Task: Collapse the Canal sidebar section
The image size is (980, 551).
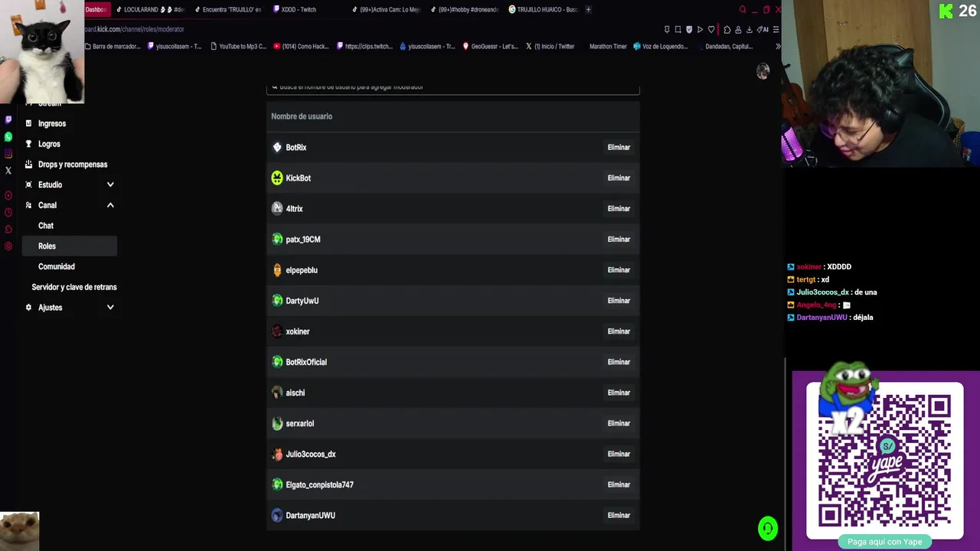Action: 110,205
